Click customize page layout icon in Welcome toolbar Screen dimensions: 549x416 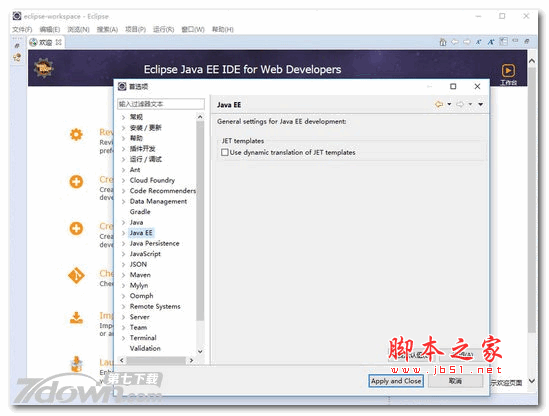click(x=503, y=42)
